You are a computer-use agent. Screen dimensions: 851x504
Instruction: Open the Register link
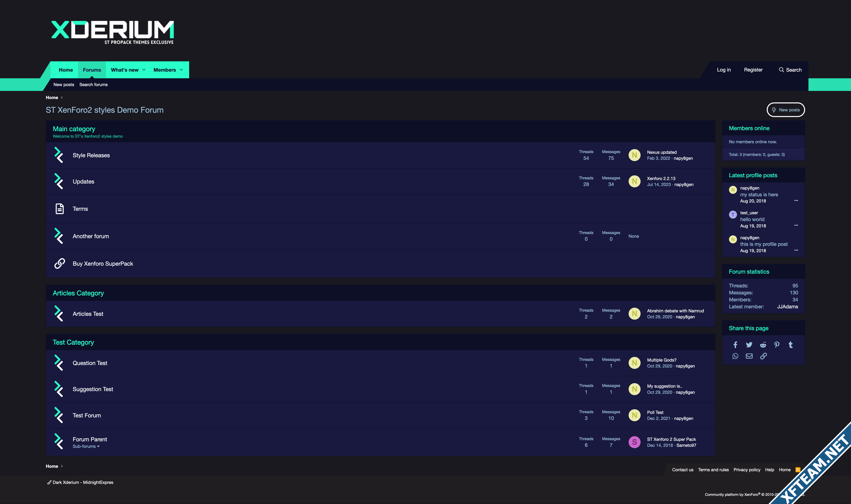point(753,70)
